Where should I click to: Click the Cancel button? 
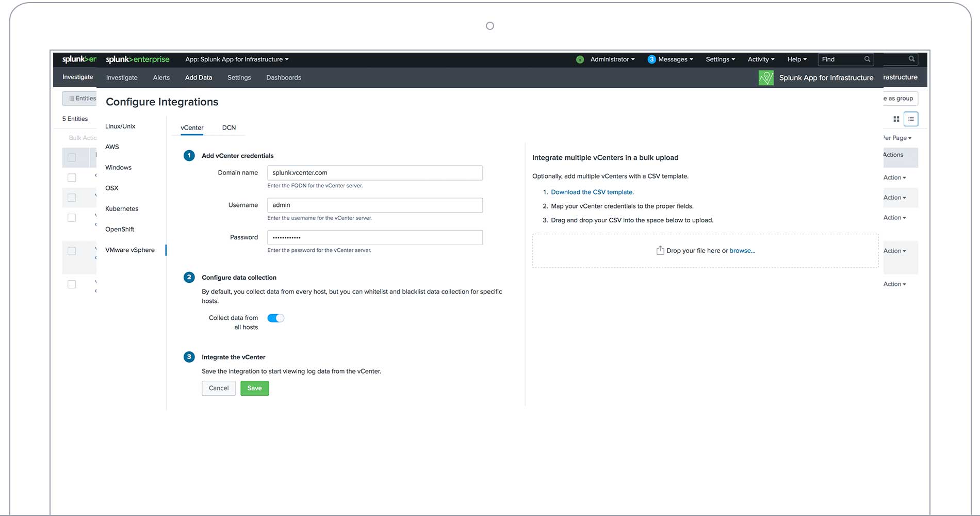[x=219, y=388]
